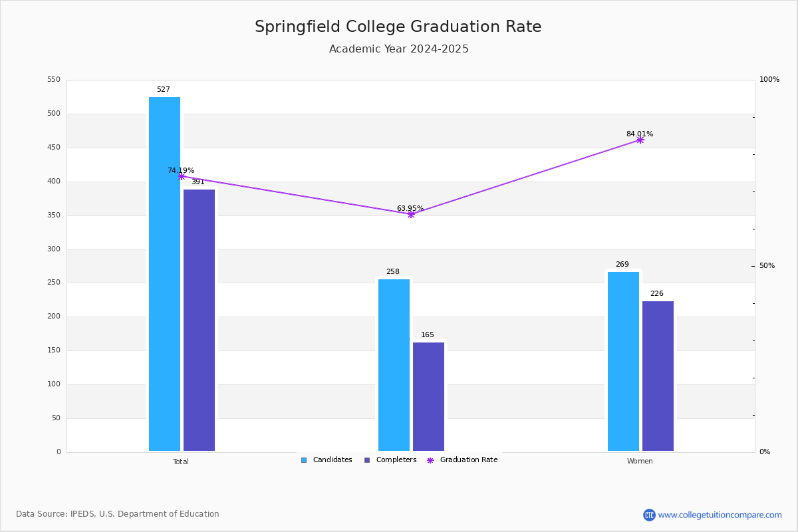
Task: Click the Springfield College Graduation Rate title
Action: [x=398, y=27]
